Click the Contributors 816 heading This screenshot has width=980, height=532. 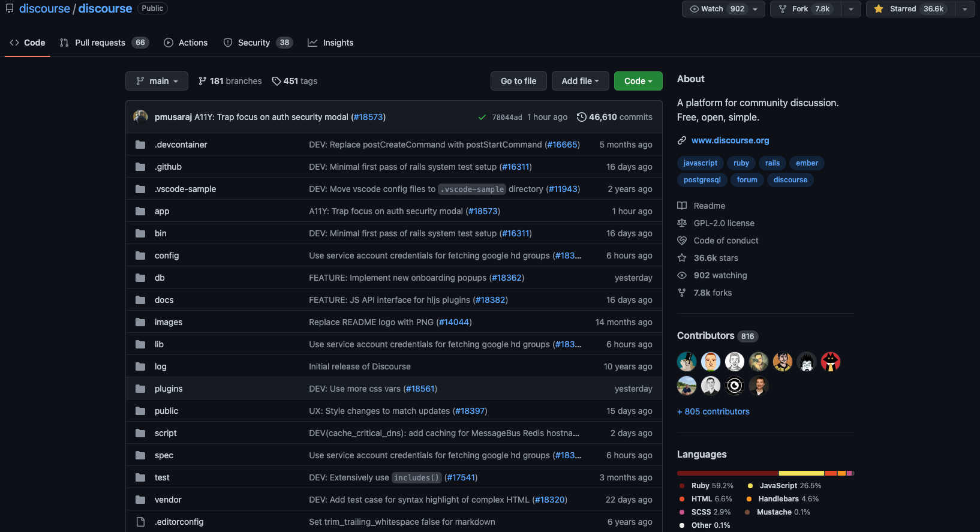point(718,336)
